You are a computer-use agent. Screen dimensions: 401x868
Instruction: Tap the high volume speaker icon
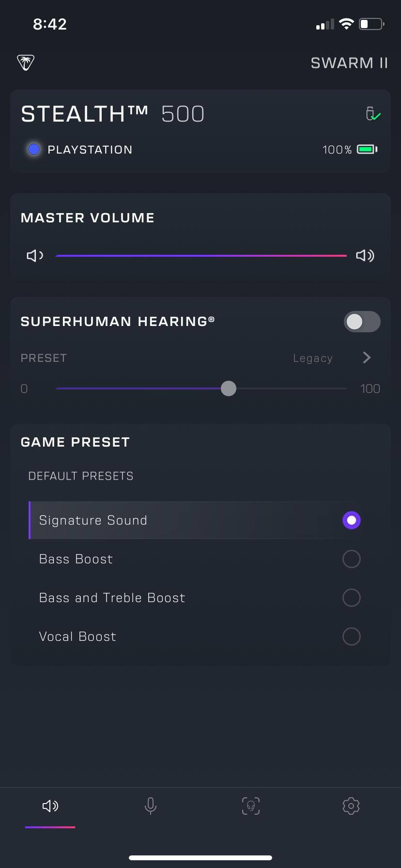pyautogui.click(x=365, y=255)
